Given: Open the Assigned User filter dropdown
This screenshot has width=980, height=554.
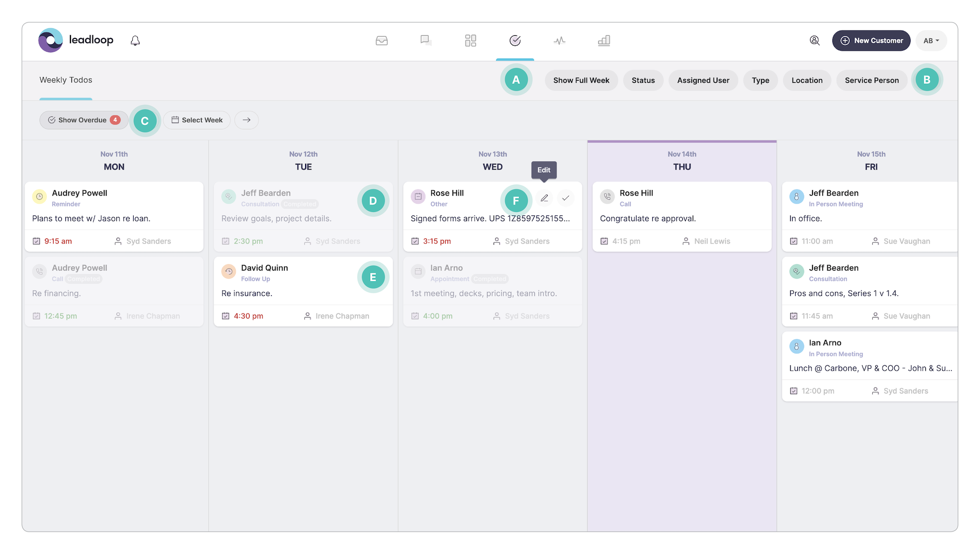Looking at the screenshot, I should (x=703, y=81).
